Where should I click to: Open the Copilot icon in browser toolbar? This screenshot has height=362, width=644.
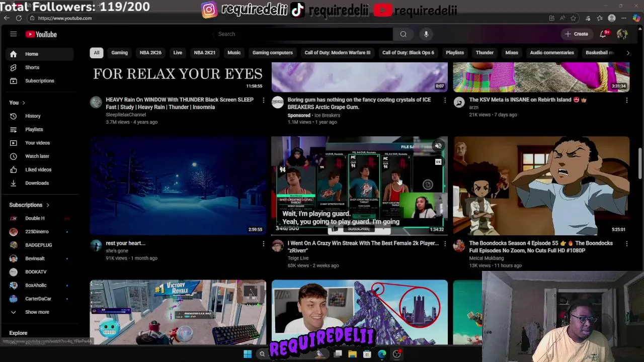[x=636, y=18]
